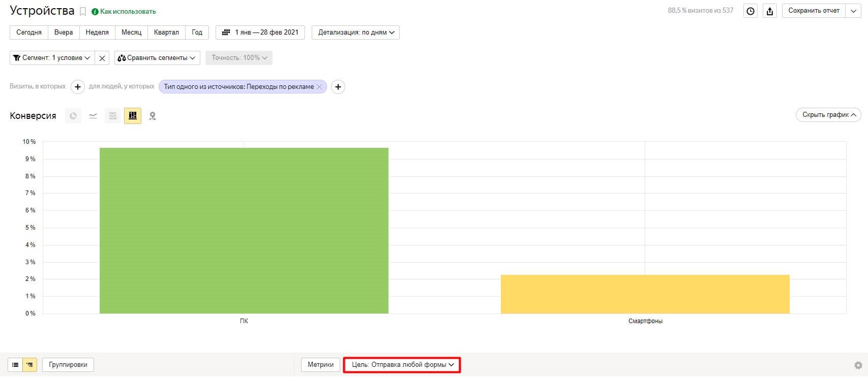The image size is (868, 377).
Task: Open date range 1 янв — 28 фев 2021
Action: [x=260, y=32]
